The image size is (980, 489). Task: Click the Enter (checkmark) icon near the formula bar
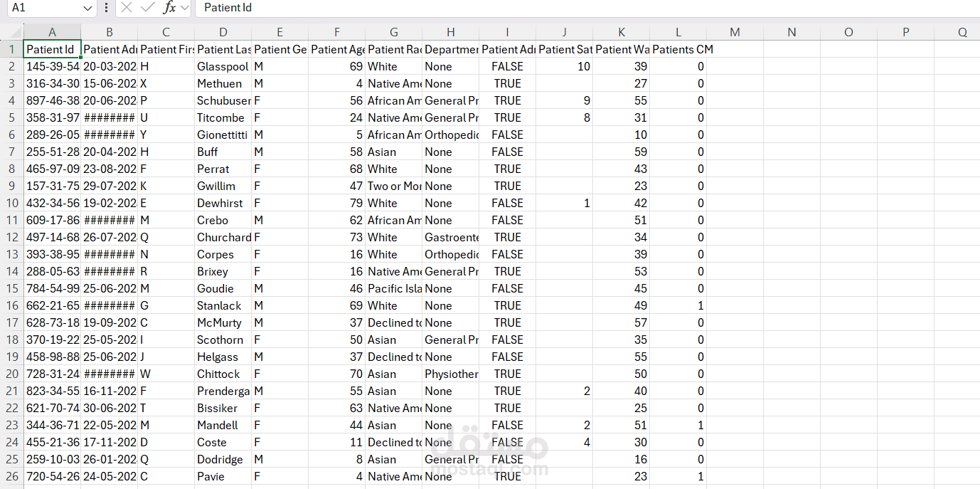tap(147, 8)
